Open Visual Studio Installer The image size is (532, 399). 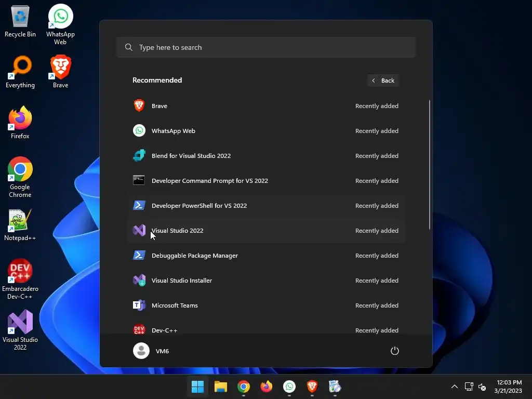tap(266, 280)
